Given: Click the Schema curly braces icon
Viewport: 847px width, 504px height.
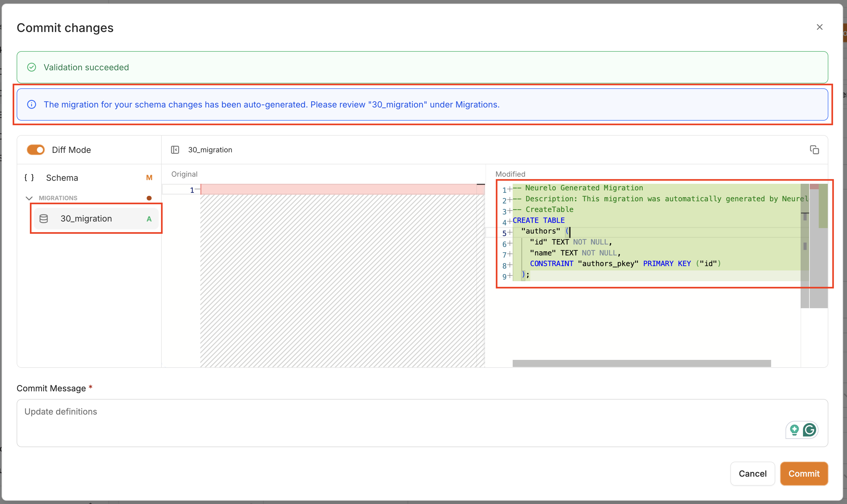Looking at the screenshot, I should tap(29, 178).
